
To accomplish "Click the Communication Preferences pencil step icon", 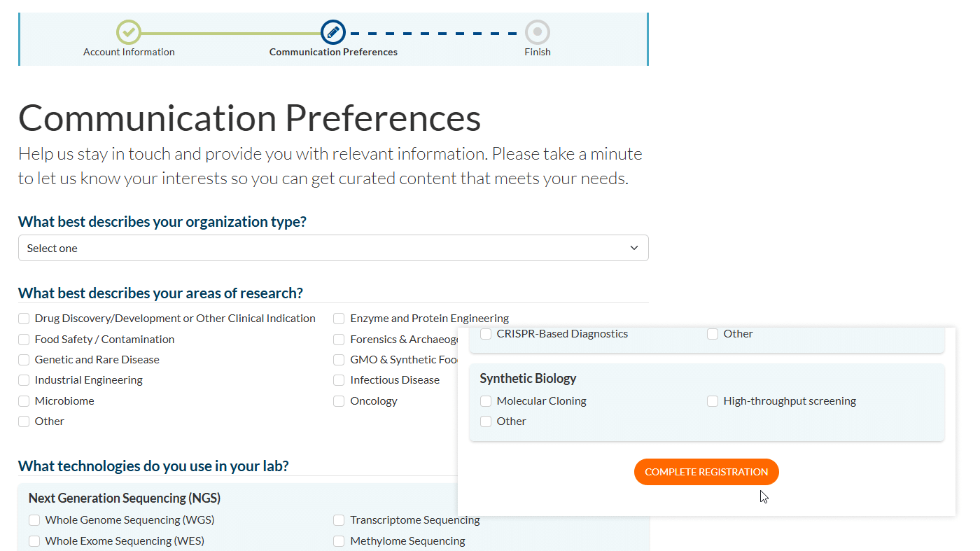I will point(333,32).
